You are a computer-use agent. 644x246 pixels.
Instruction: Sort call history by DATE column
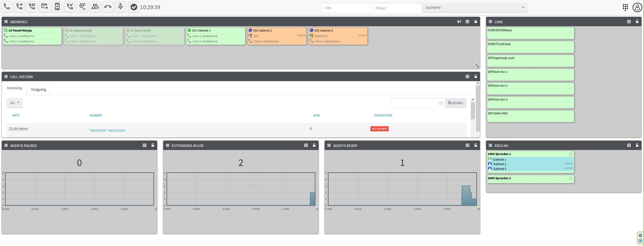[x=16, y=115]
